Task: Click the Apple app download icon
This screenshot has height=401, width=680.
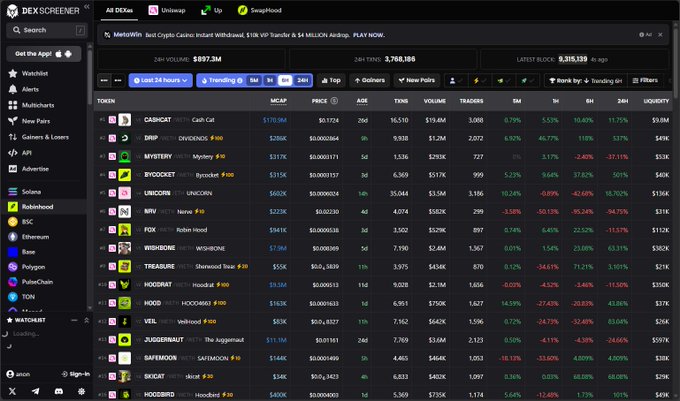Action: [x=59, y=54]
